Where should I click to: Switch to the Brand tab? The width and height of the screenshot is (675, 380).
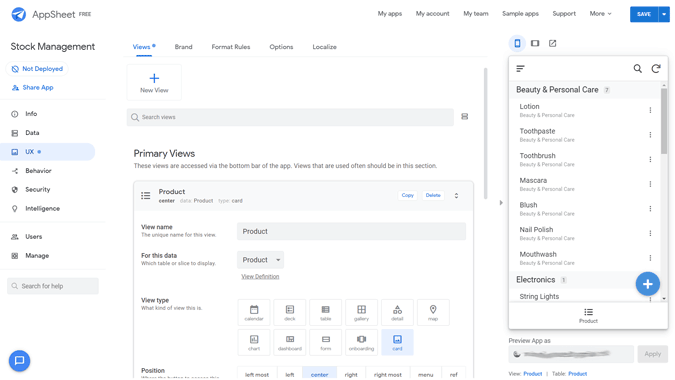coord(183,47)
